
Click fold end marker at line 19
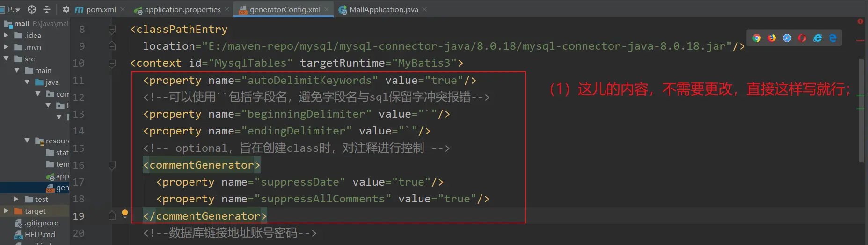[112, 215]
